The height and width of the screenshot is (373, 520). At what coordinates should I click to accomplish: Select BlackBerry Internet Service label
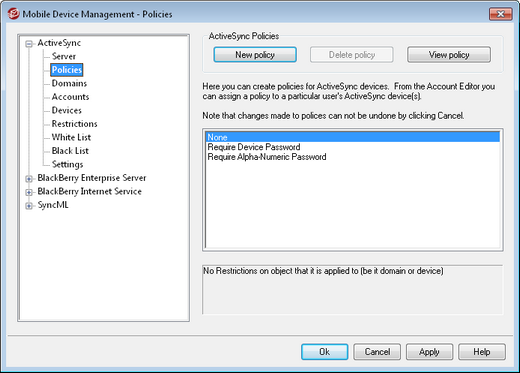click(x=89, y=191)
